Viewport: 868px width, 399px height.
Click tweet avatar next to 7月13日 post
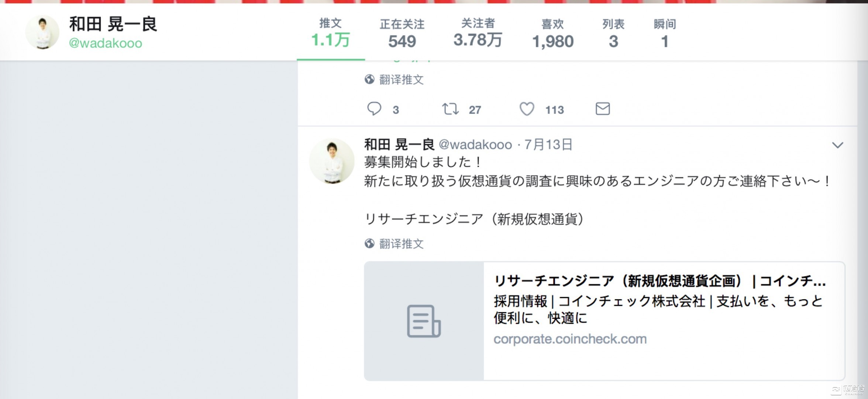(x=331, y=161)
